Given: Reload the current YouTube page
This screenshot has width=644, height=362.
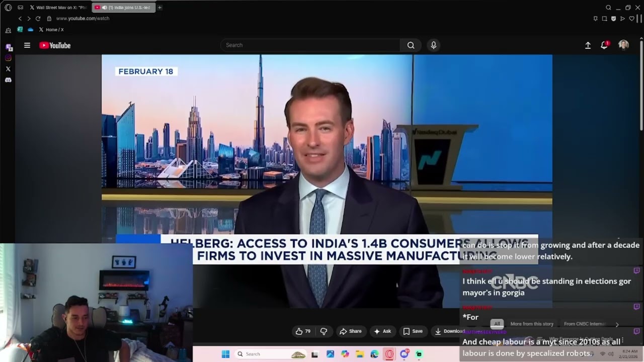Looking at the screenshot, I should tap(38, 19).
